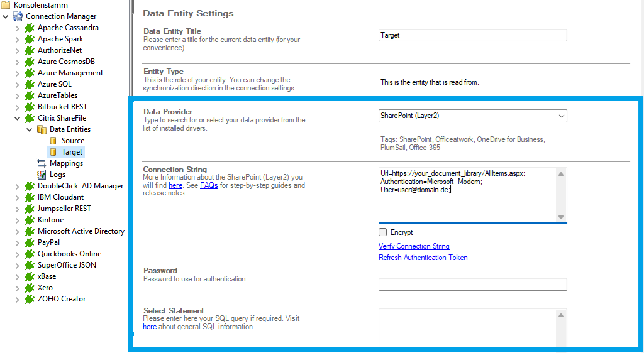Click the Password input field

point(473,285)
